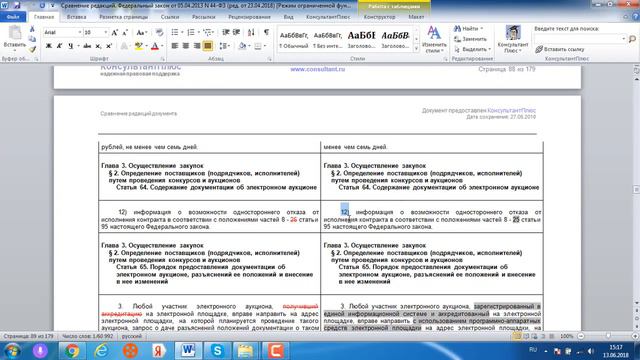
Task: Click the magnifier search icon in КонсультантПлюс group
Action: 632,39
